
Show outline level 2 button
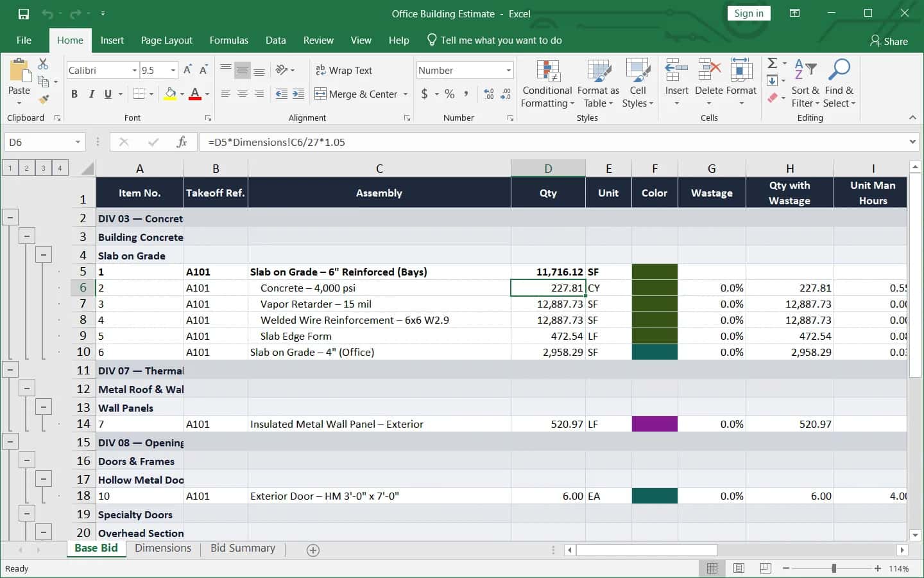(x=27, y=168)
